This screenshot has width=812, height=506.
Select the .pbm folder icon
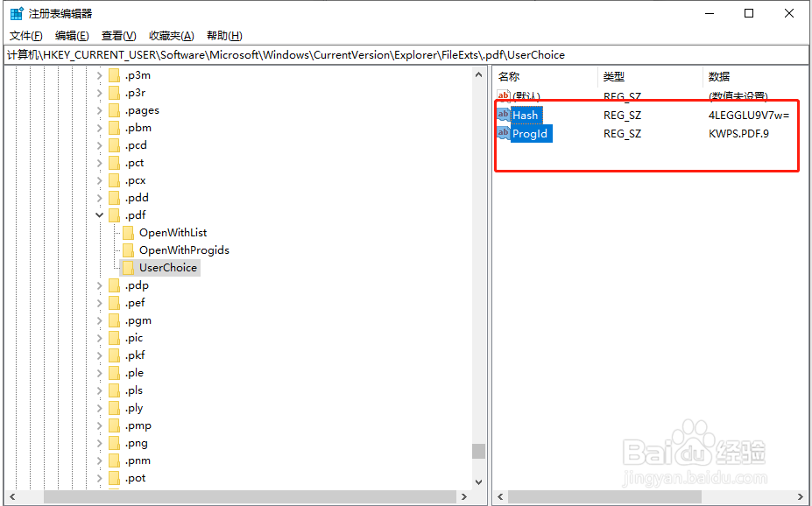click(x=115, y=128)
